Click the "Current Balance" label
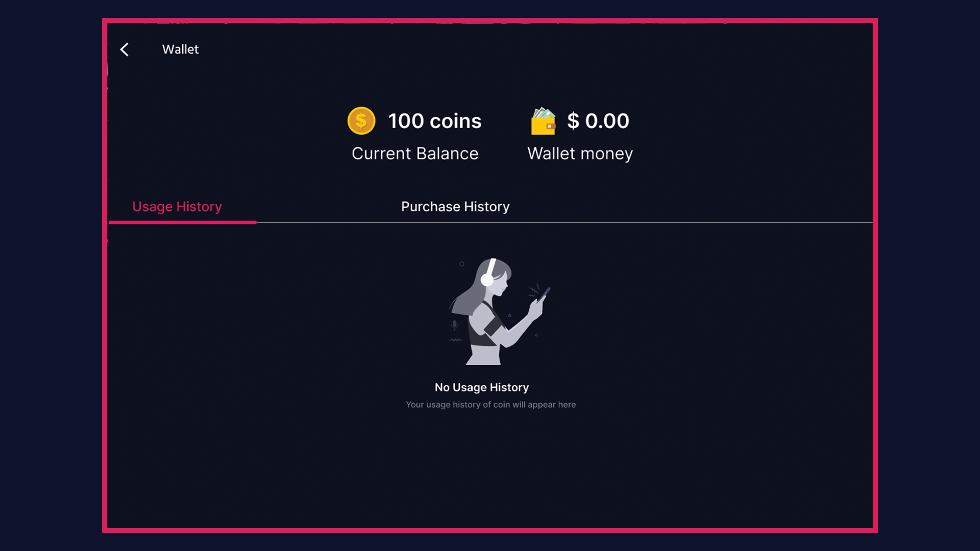Viewport: 980px width, 551px height. [415, 154]
